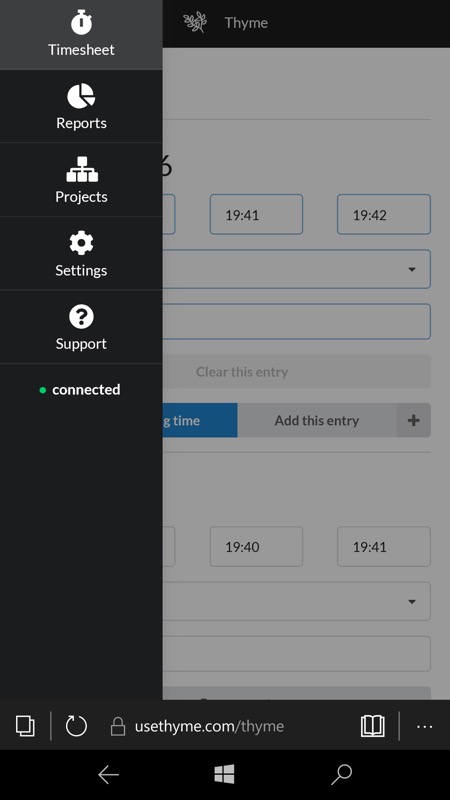Open the Settings gear icon
The image size is (450, 800).
click(81, 243)
